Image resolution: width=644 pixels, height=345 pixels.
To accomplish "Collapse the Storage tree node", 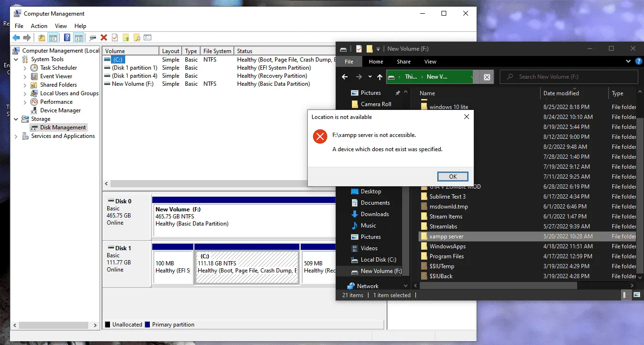I will pyautogui.click(x=17, y=119).
